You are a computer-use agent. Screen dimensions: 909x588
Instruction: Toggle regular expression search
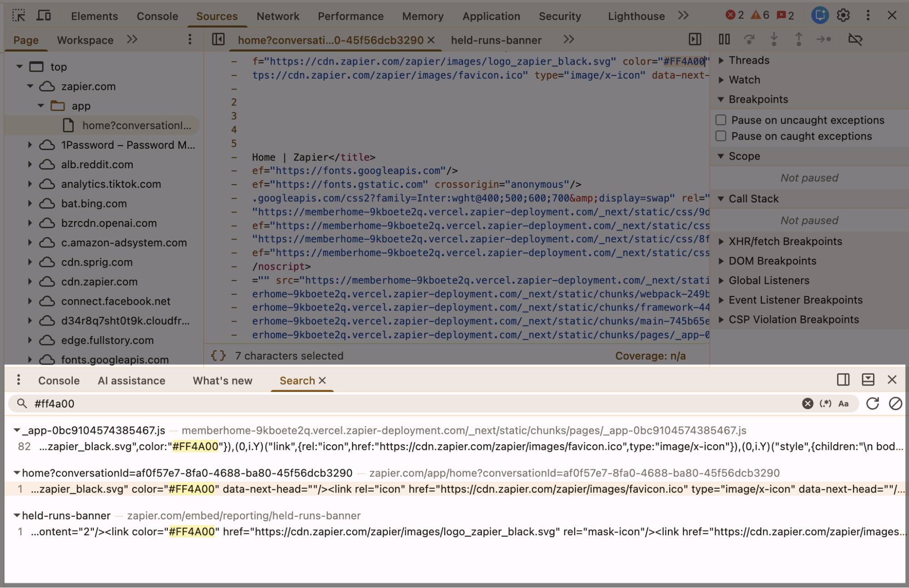pos(825,403)
